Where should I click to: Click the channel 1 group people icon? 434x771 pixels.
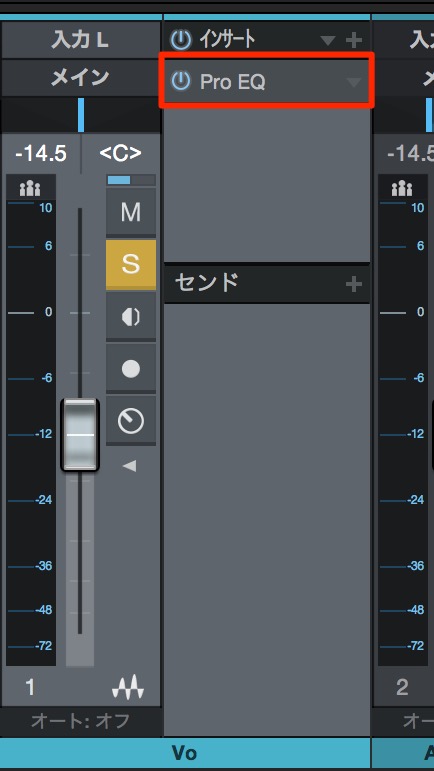tap(30, 188)
